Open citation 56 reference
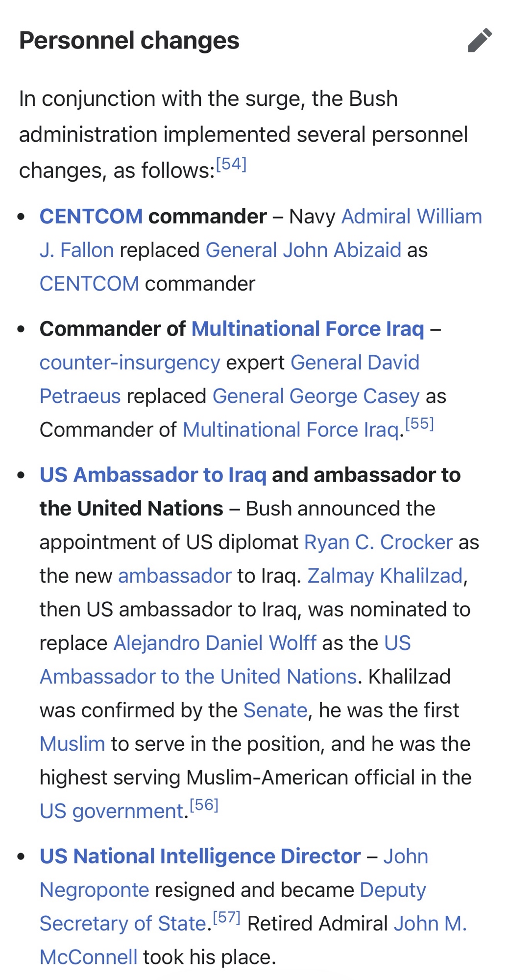This screenshot has height=980, width=510. coord(204,805)
